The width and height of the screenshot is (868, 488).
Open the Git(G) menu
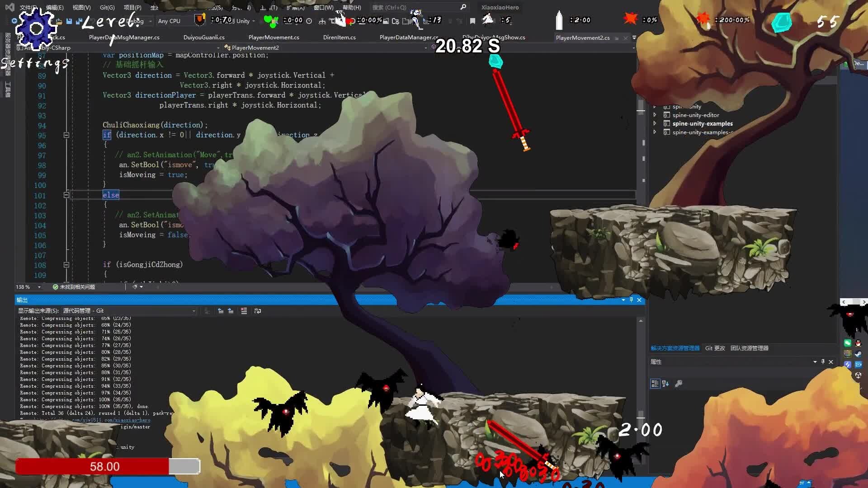point(107,7)
